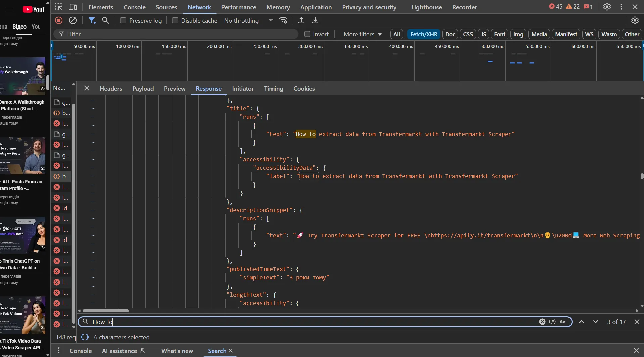Click the export HAR download icon
Image resolution: width=644 pixels, height=357 pixels.
[315, 20]
